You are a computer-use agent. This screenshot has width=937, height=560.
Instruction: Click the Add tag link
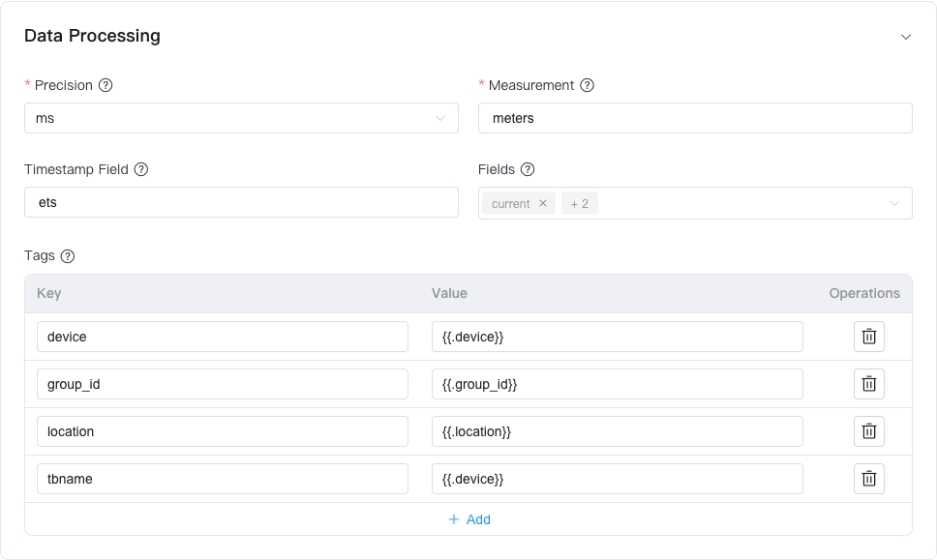pos(469,519)
